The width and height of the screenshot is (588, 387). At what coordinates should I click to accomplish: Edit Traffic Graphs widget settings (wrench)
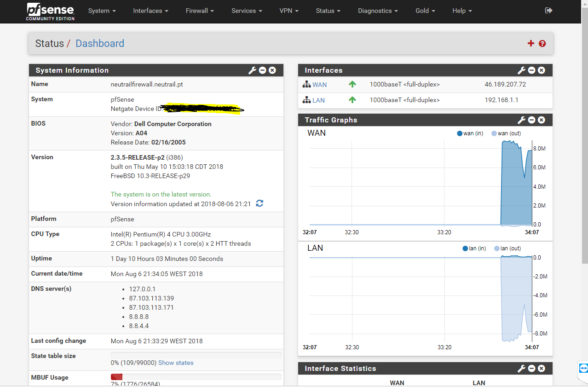pos(521,120)
